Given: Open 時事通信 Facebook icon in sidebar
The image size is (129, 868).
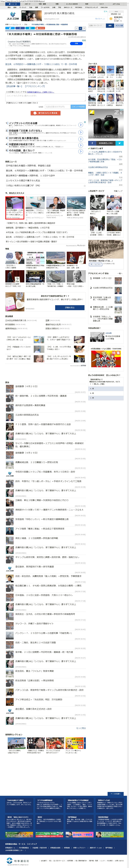Looking at the screenshot, I should click(x=93, y=143).
